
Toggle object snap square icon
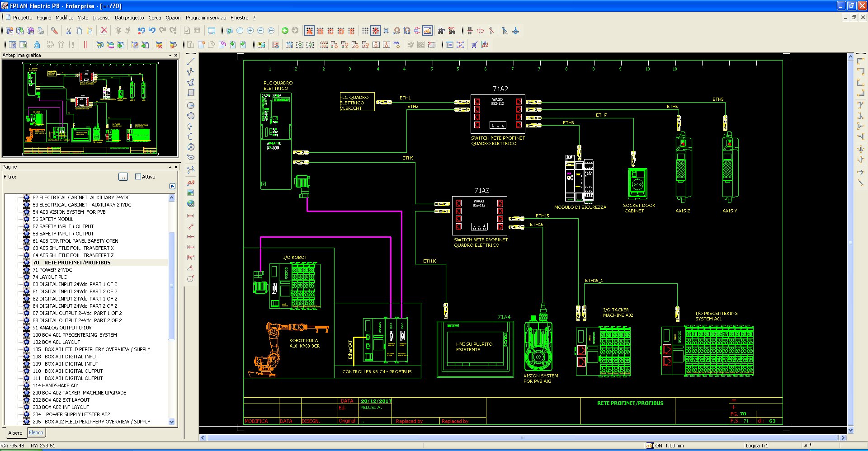(386, 31)
